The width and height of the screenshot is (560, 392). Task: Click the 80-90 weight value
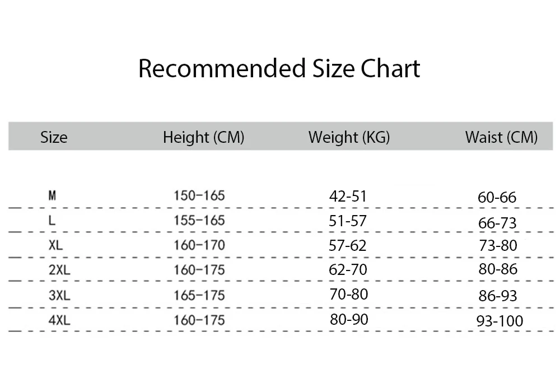point(348,319)
